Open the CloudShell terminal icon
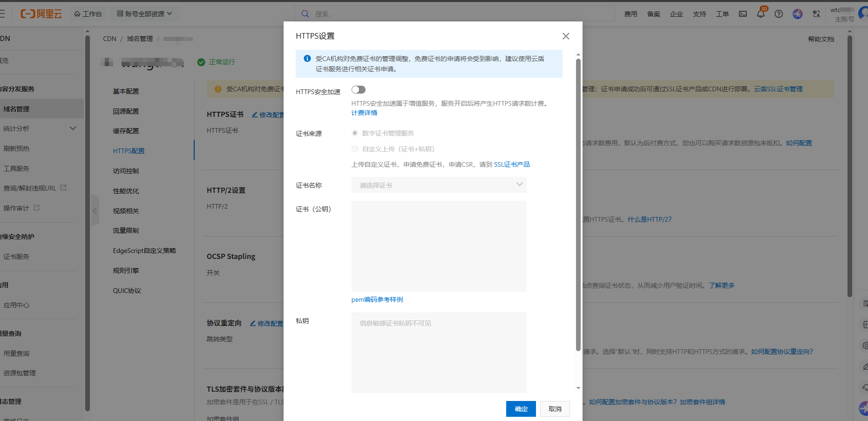Viewport: 868px width, 421px height. 742,14
